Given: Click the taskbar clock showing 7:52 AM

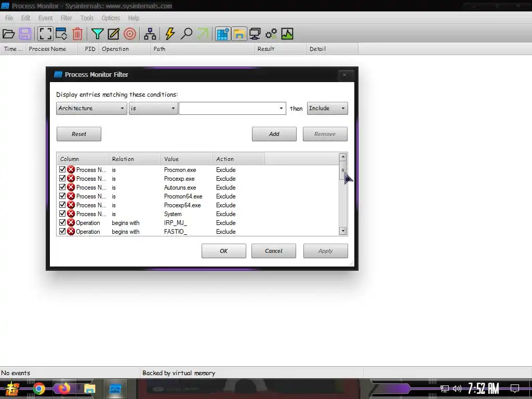Looking at the screenshot, I should tap(484, 389).
